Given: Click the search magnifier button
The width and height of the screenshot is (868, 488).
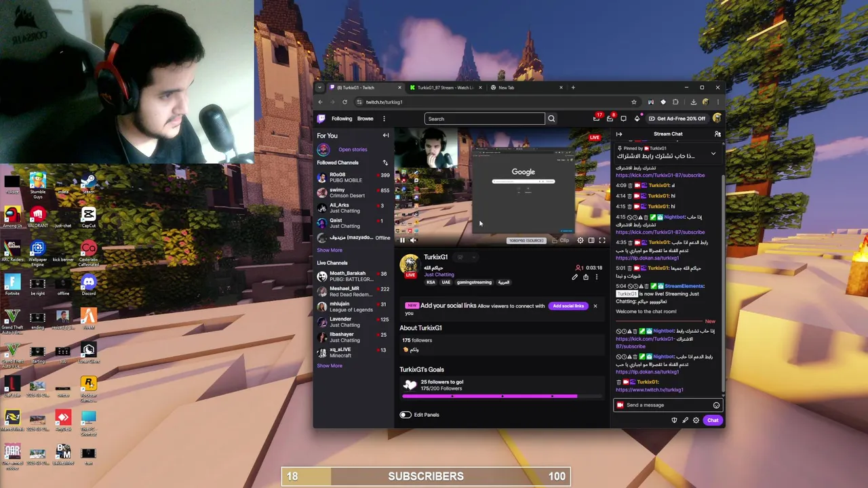Looking at the screenshot, I should (x=551, y=119).
